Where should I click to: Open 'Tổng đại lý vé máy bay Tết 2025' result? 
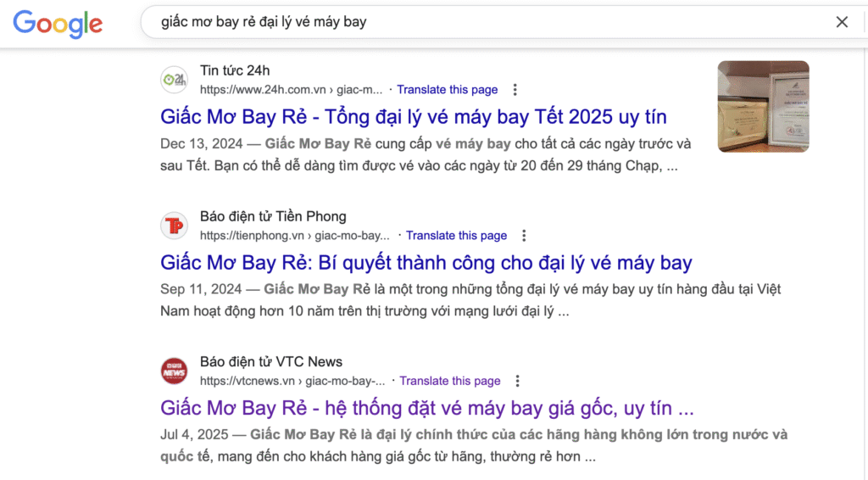click(x=414, y=117)
